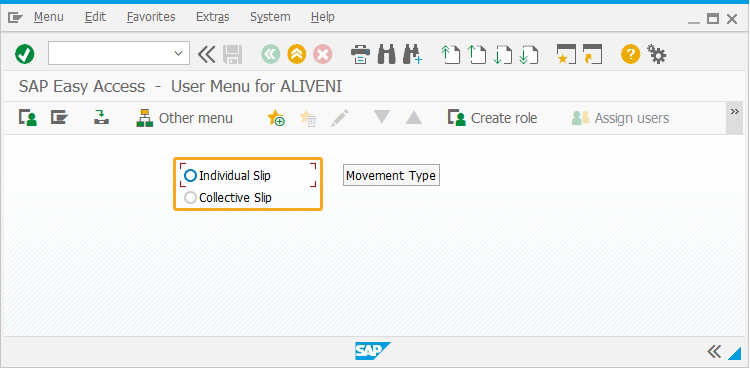This screenshot has width=750, height=368.
Task: Go to Next Page icon
Action: tap(502, 54)
